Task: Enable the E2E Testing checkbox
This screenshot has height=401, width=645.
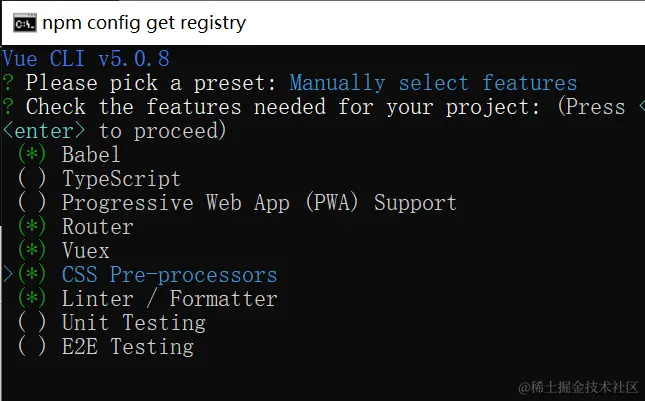Action: (x=32, y=347)
